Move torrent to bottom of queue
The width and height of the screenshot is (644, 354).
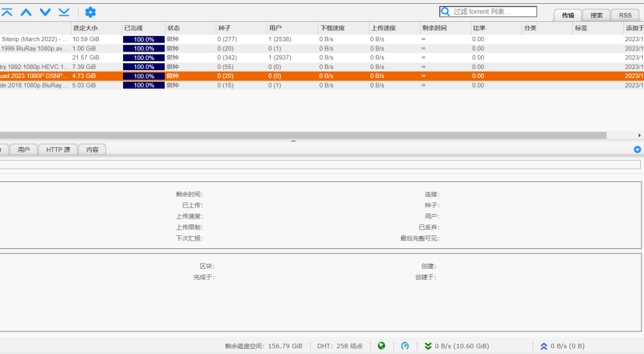coord(64,12)
